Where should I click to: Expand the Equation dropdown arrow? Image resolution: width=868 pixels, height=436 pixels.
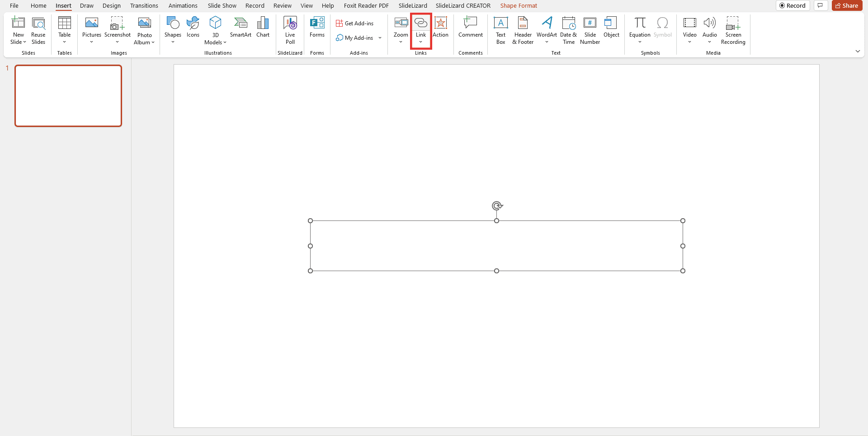point(640,42)
